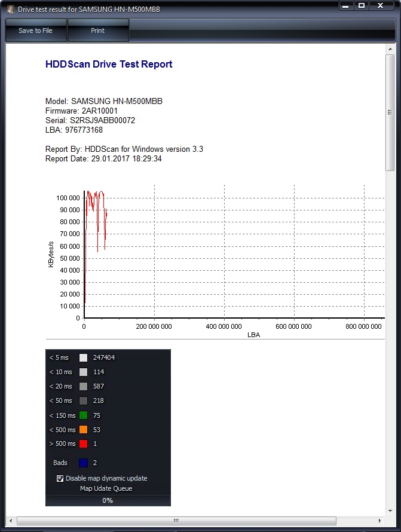Viewport: 401px width, 532px height.
Task: Click the HDDScan Drive Test Report heading
Action: point(109,64)
